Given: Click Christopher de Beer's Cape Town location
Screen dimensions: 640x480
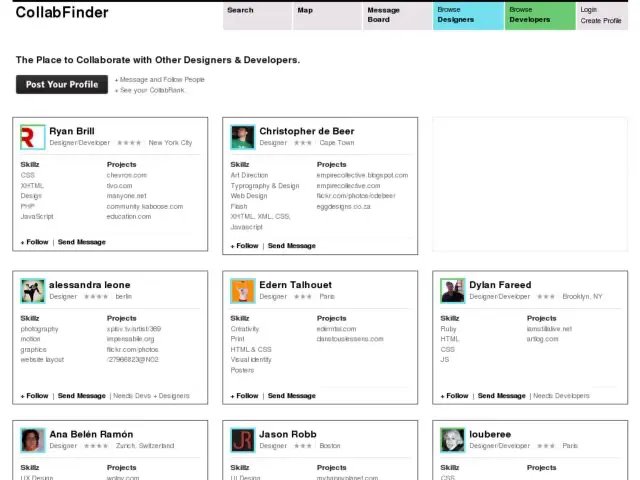Looking at the screenshot, I should pos(337,143).
